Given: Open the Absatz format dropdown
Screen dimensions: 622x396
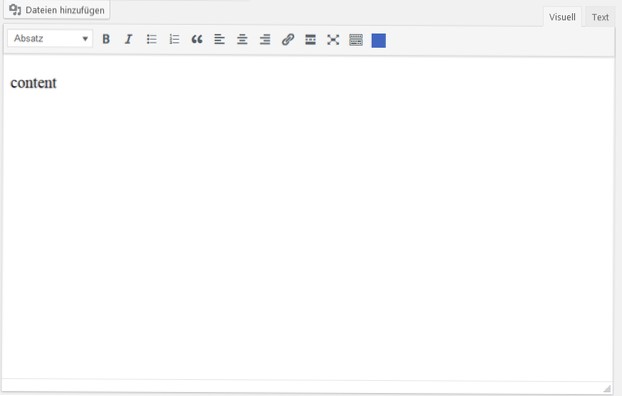Looking at the screenshot, I should 50,38.
